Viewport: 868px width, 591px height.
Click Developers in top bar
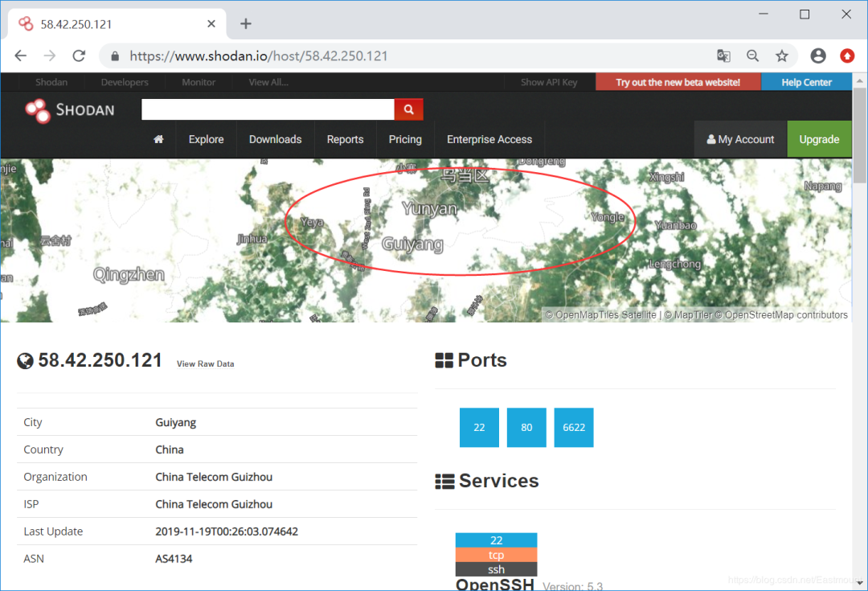125,82
